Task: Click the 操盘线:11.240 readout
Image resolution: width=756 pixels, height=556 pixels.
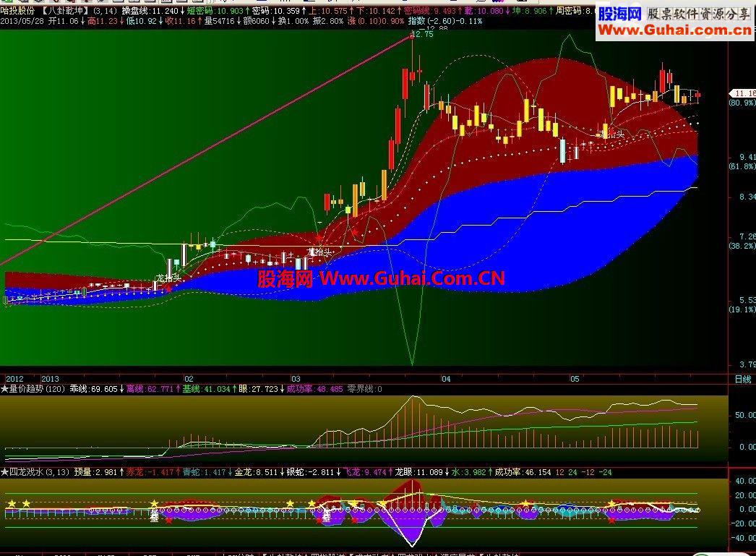Action: tap(150, 11)
